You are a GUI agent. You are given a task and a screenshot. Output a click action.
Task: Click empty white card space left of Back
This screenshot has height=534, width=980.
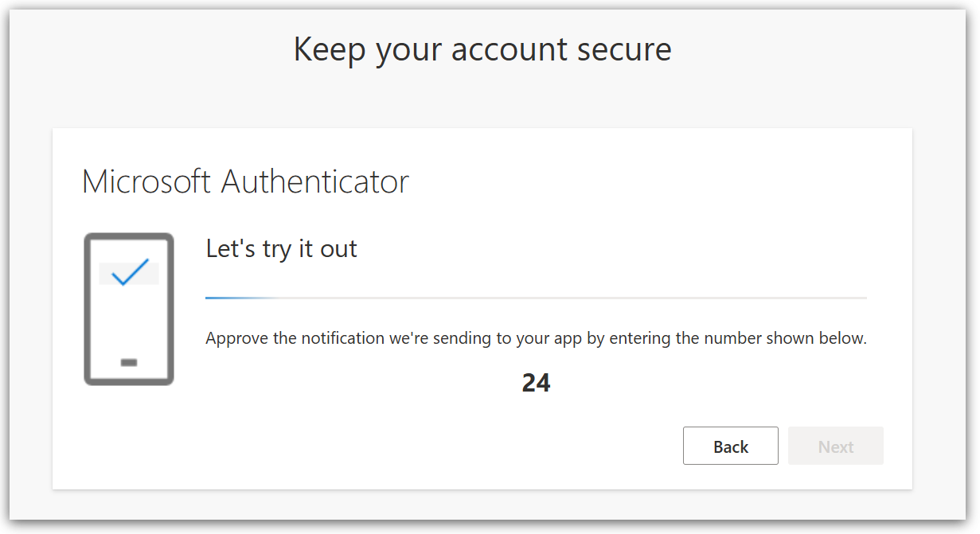(x=398, y=446)
